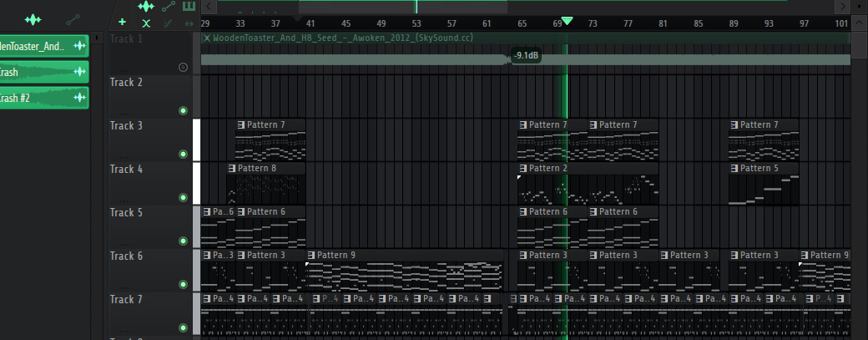
Task: Select Track 2 header label
Action: [x=126, y=83]
